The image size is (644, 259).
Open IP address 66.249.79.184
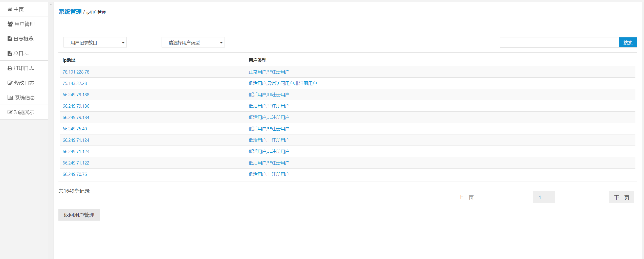tap(76, 117)
